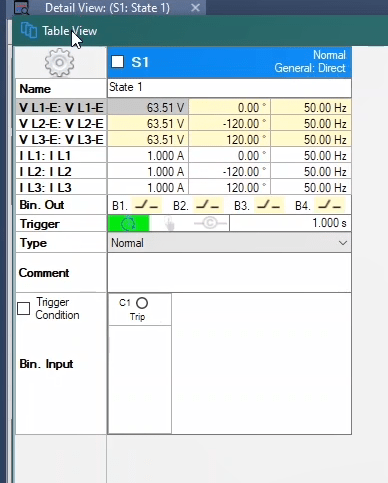388x483 pixels.
Task: Toggle binary output B4 contact
Action: [x=330, y=205]
